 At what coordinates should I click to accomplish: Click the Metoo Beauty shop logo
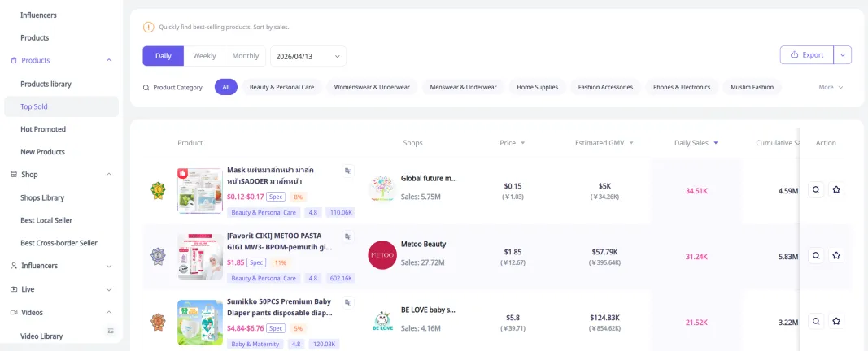coord(382,255)
